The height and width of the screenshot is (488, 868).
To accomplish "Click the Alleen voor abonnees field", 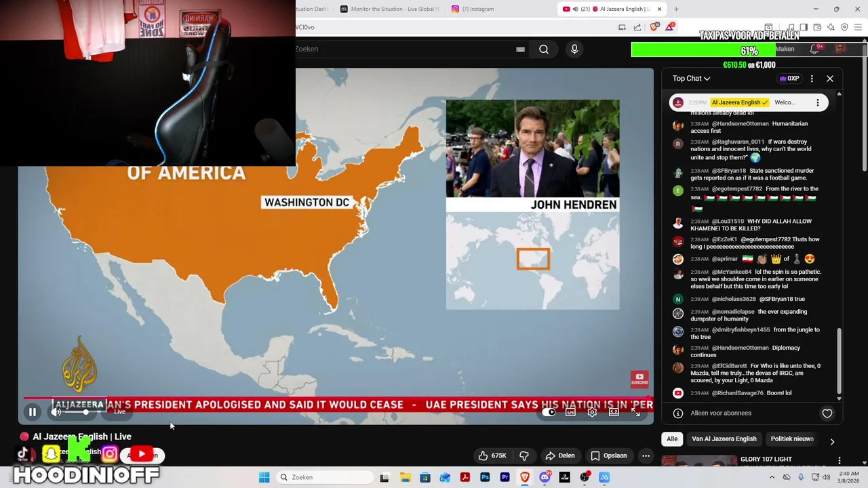I will [721, 413].
